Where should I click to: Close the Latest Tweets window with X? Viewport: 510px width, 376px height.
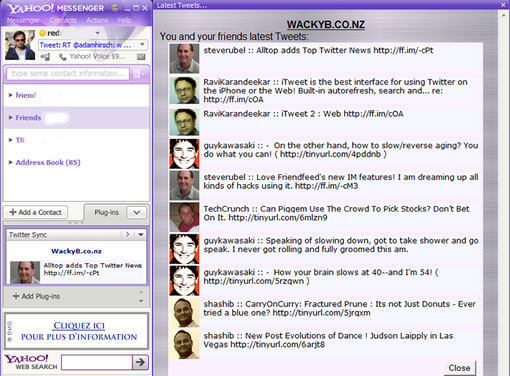503,5
